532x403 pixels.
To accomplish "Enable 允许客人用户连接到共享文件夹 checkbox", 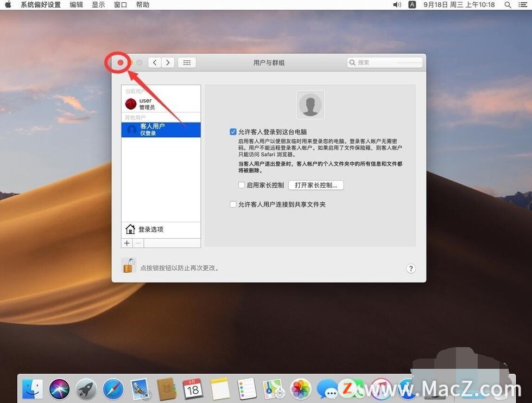I will coord(233,204).
